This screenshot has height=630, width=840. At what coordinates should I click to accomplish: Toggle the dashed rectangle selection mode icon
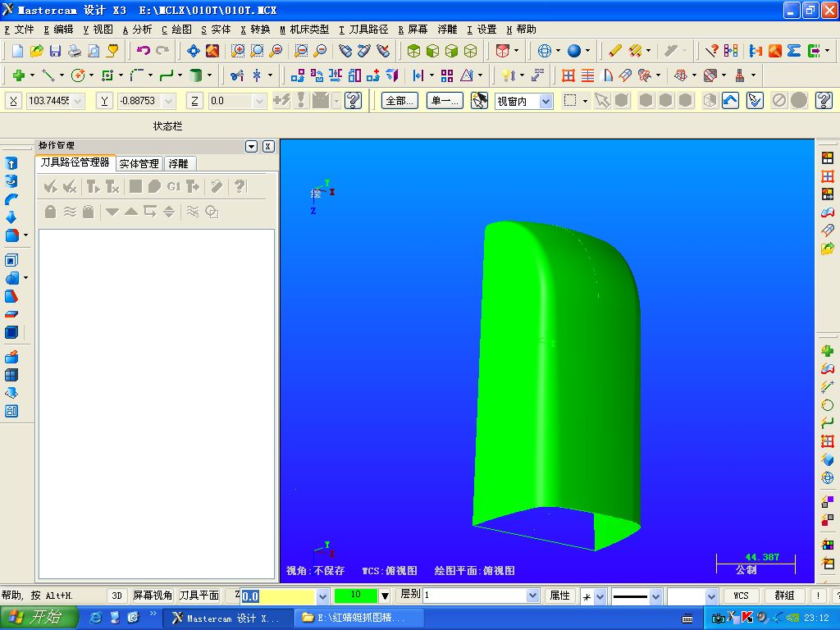pos(571,100)
